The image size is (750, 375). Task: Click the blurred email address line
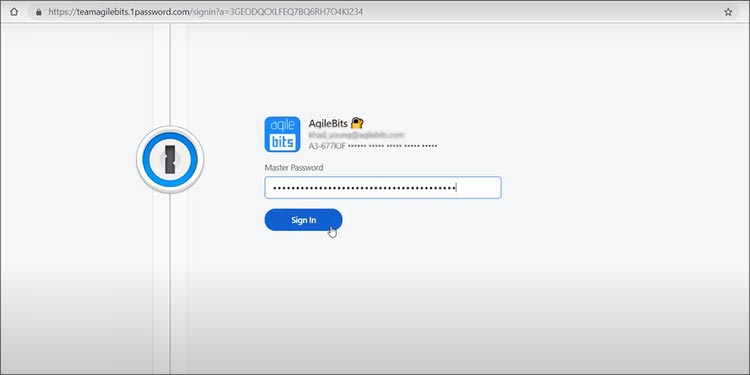(356, 135)
